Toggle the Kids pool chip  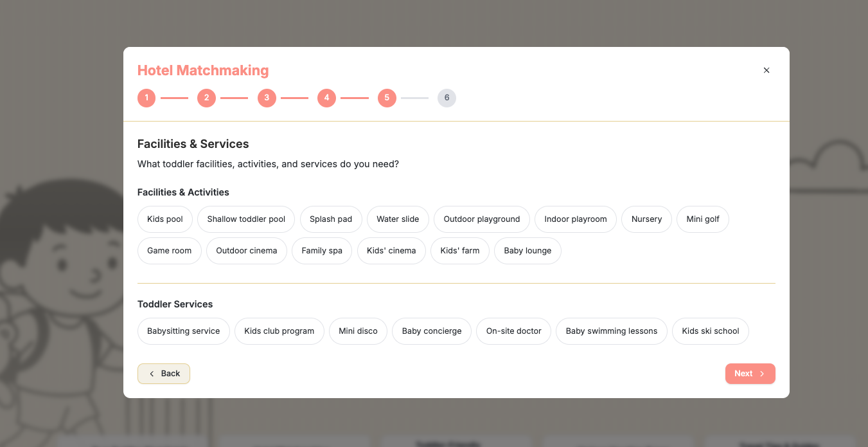click(165, 219)
